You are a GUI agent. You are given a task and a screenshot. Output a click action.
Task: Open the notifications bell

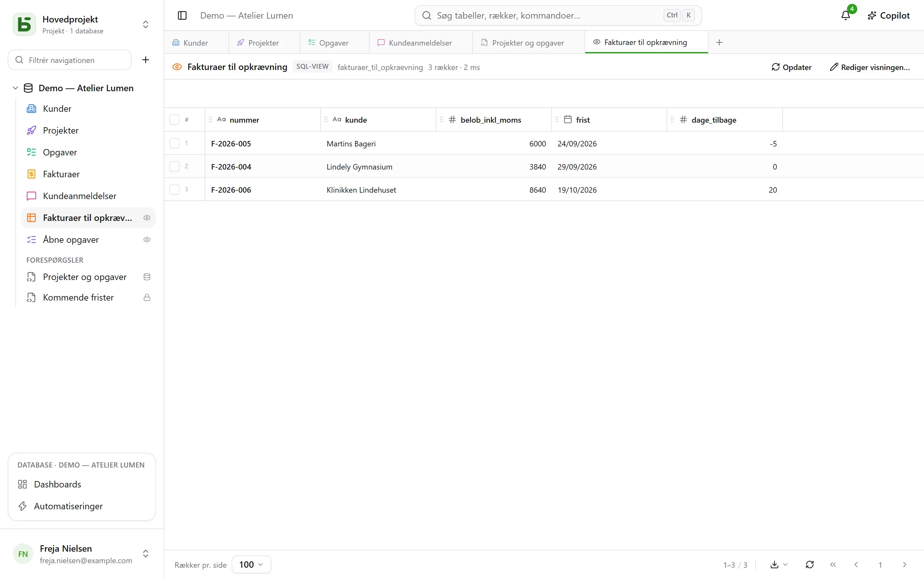pyautogui.click(x=845, y=15)
